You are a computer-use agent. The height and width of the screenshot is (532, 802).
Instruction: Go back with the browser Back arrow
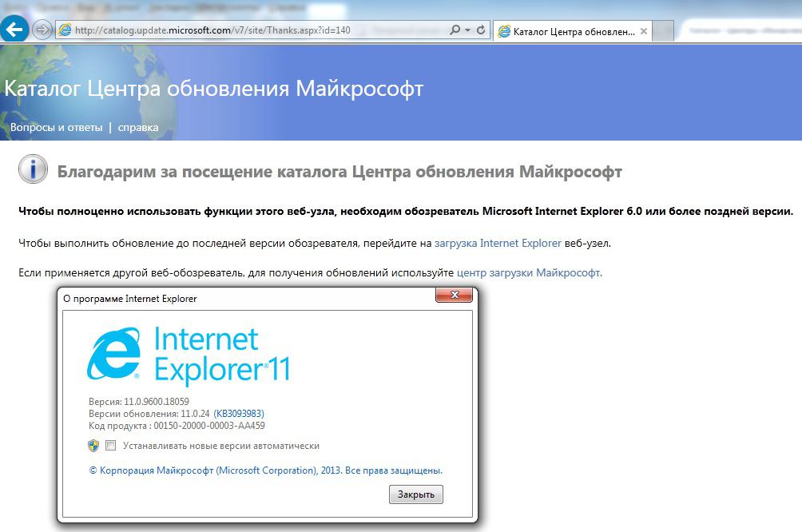coord(14,30)
